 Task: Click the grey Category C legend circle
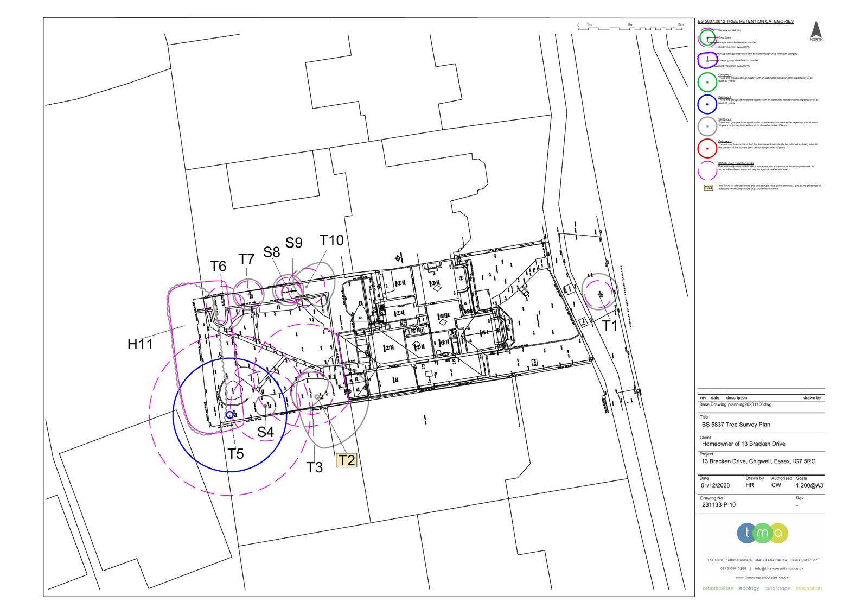(x=707, y=126)
